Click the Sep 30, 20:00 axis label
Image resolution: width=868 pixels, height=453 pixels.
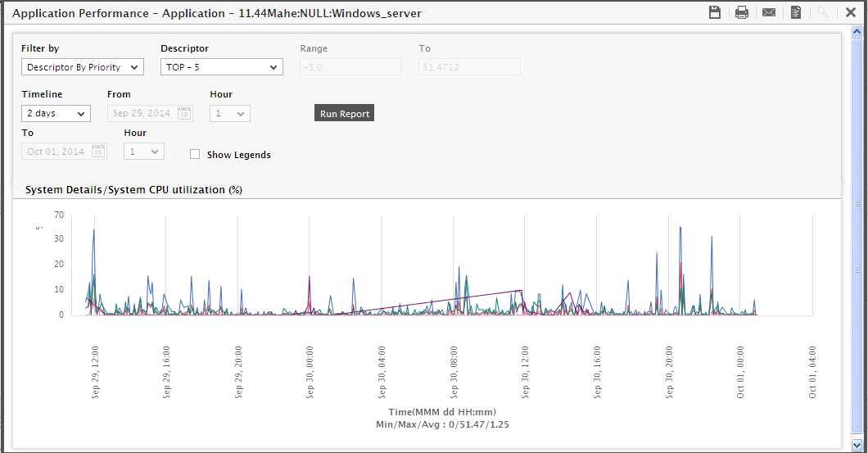click(x=669, y=372)
